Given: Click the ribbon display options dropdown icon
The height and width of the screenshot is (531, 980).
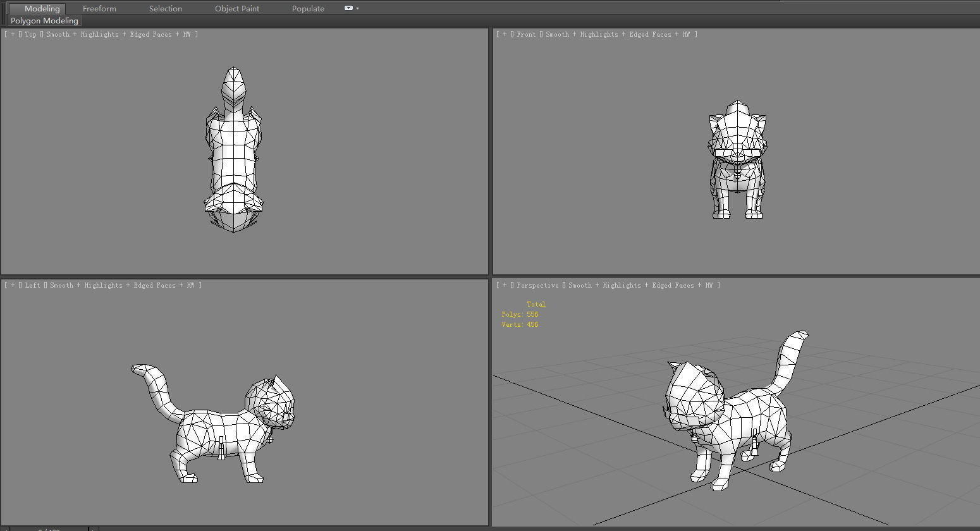Looking at the screenshot, I should 351,8.
